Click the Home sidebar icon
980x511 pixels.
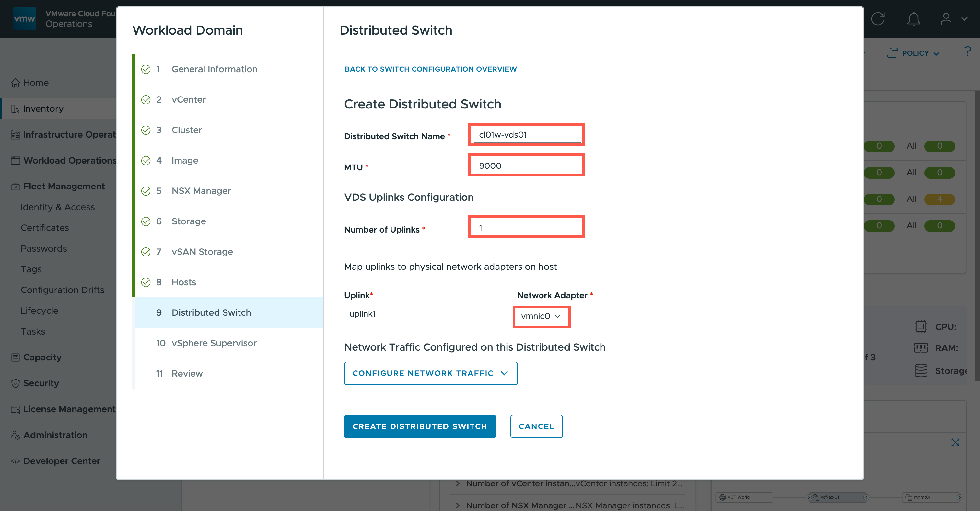(15, 83)
